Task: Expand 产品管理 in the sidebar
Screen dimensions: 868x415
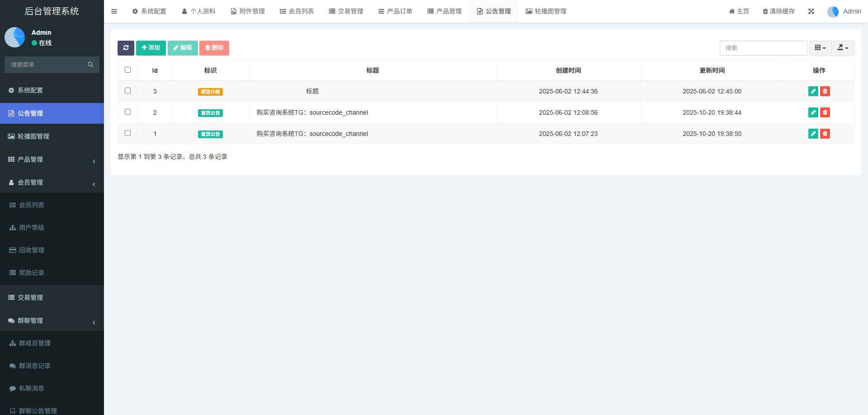Action: [52, 159]
